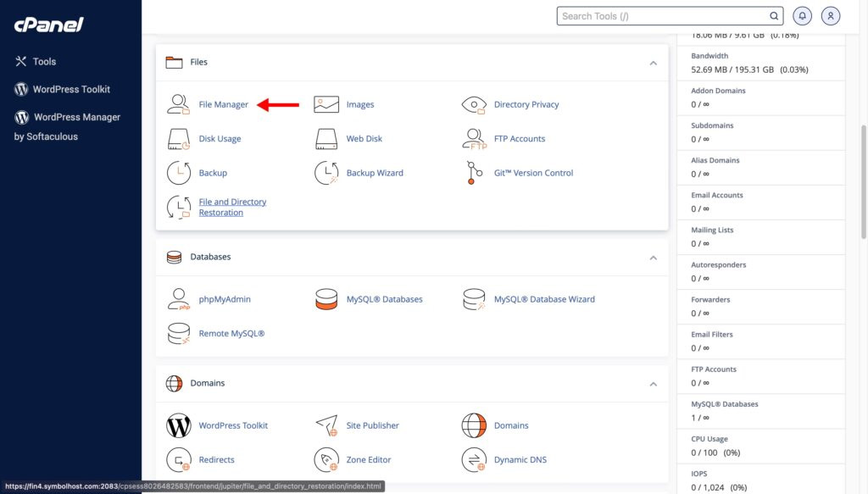The height and width of the screenshot is (494, 868).
Task: Open the File Manager link
Action: tap(224, 104)
